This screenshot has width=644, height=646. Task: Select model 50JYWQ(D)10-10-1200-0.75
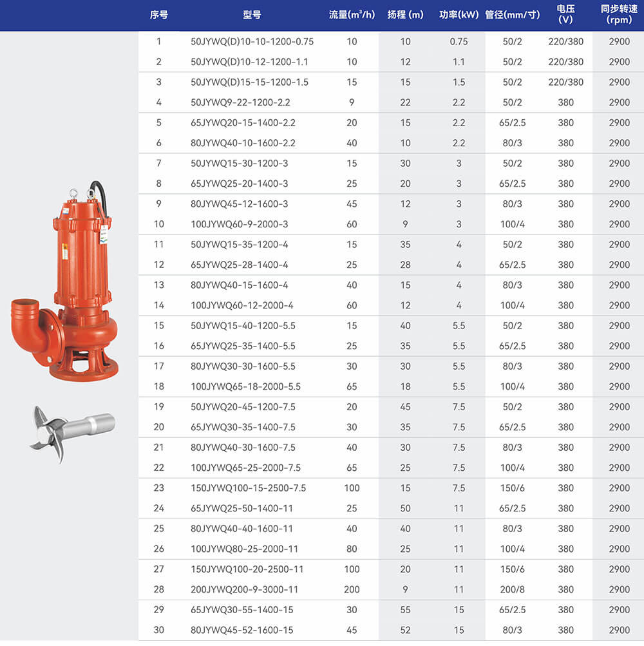coord(252,42)
